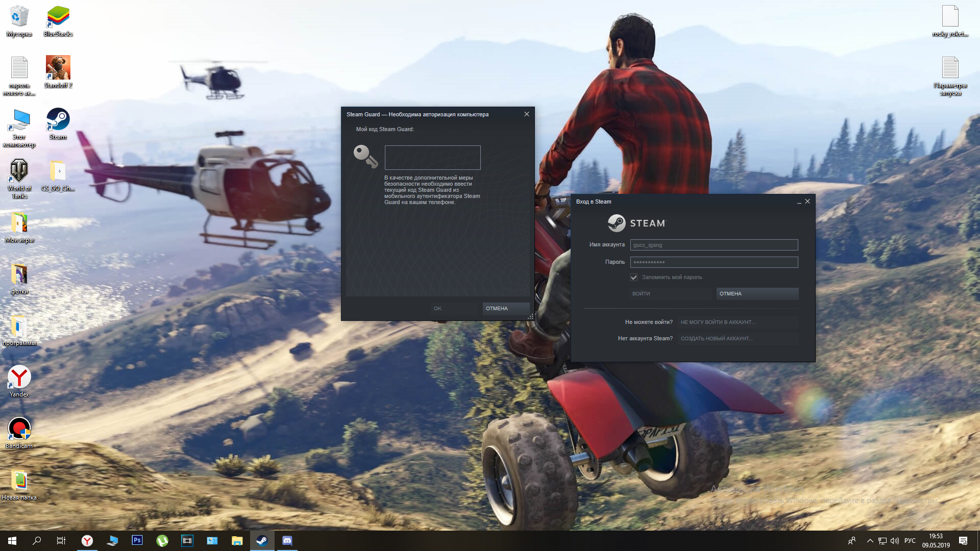
Task: Open Yandex browser from desktop
Action: (x=18, y=378)
